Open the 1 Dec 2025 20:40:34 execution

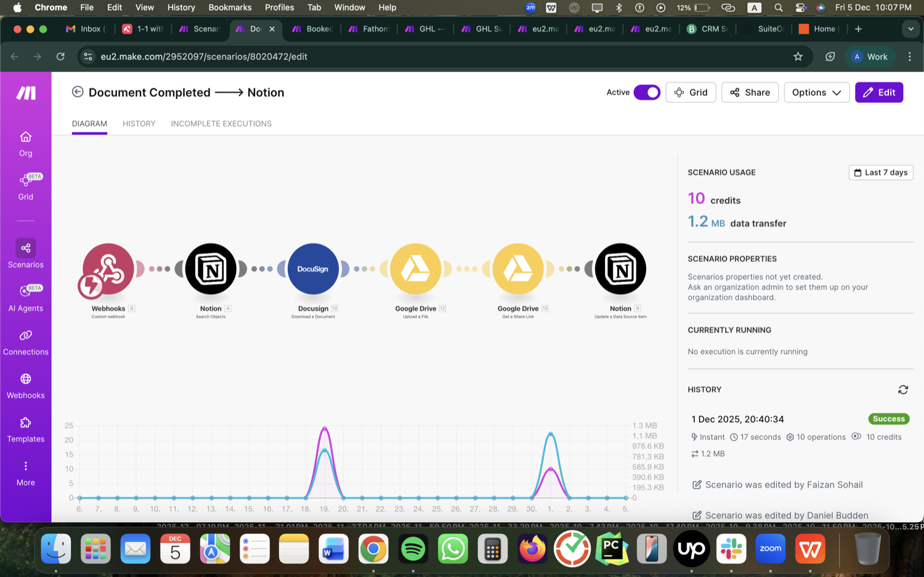[x=737, y=419]
